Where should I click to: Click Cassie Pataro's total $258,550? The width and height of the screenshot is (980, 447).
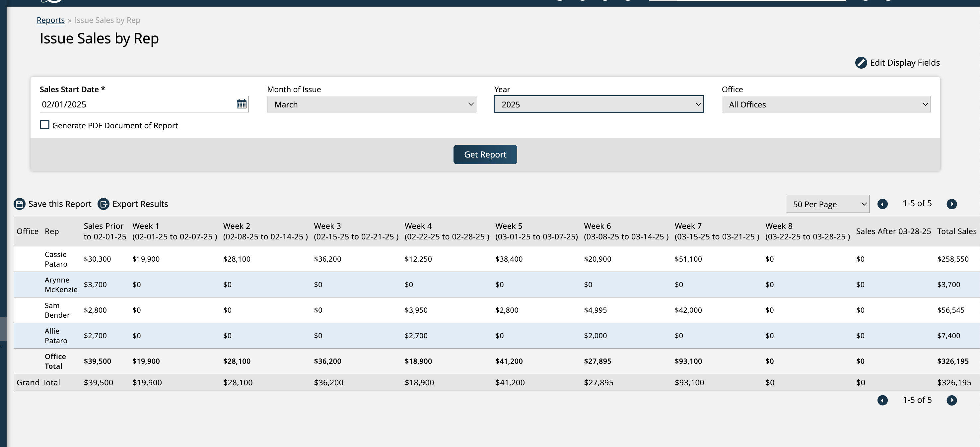(x=952, y=259)
